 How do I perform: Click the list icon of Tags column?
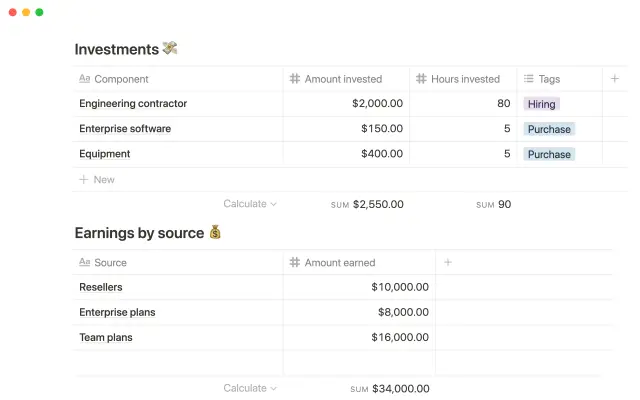[529, 78]
